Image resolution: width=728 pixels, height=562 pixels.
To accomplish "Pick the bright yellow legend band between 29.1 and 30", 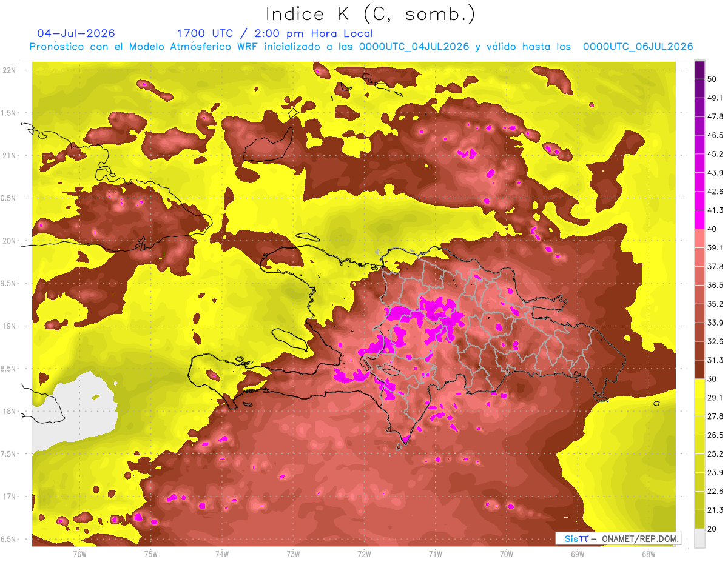I will pyautogui.click(x=699, y=388).
